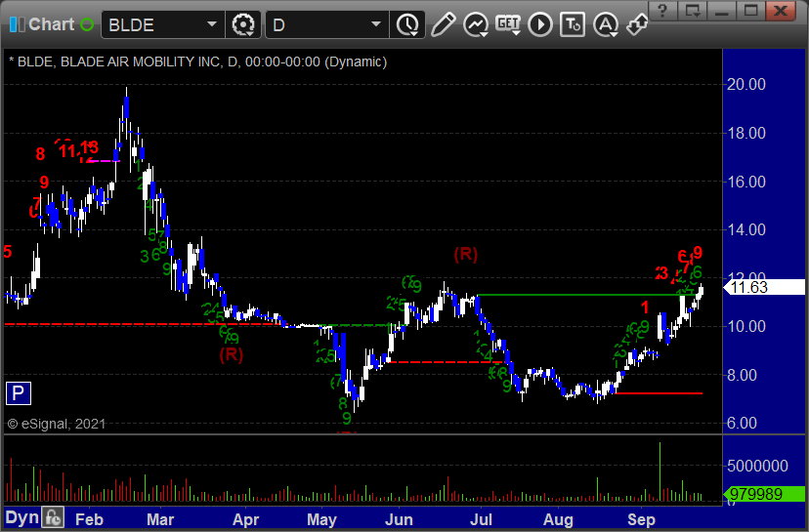Click the Dyn label in bottom bar
Screen dimensions: 809x532
(x=21, y=517)
